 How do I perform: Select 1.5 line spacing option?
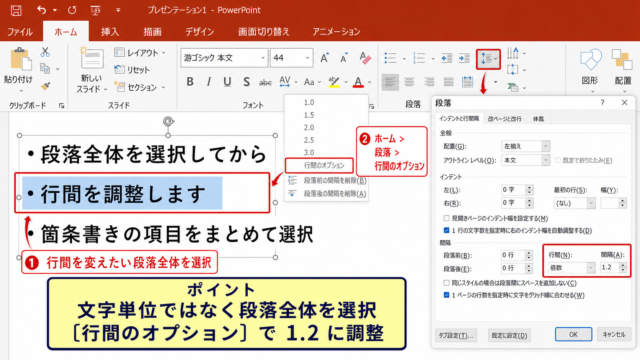(309, 115)
